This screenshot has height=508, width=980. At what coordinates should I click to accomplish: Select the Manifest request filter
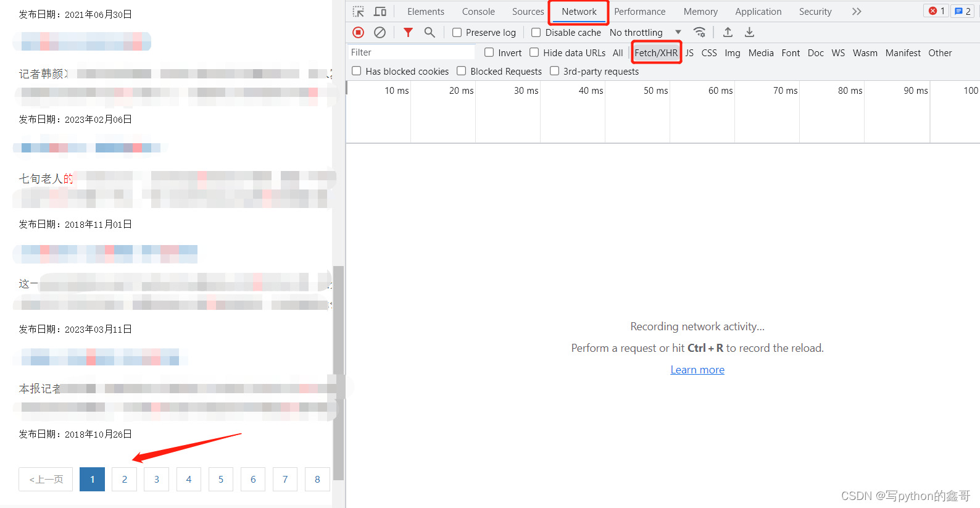(x=903, y=53)
